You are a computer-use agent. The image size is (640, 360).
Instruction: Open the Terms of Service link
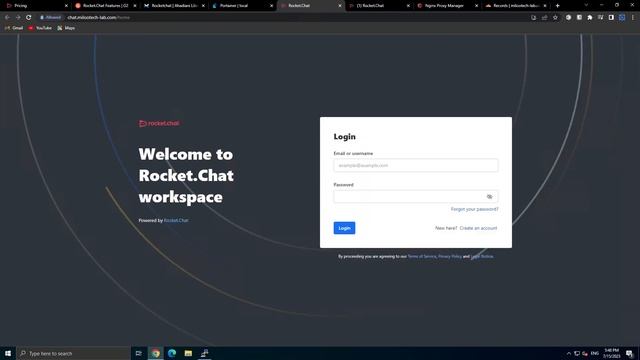tap(422, 256)
